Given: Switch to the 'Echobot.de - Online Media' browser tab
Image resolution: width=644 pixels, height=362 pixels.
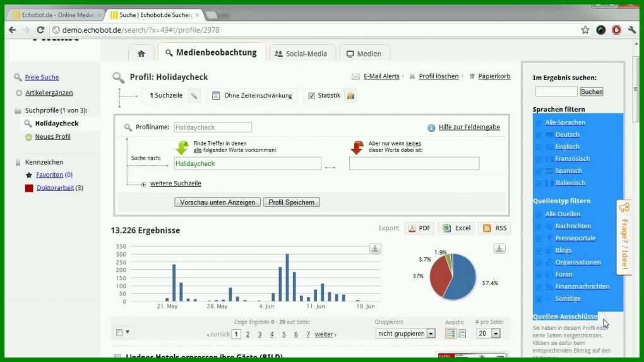Looking at the screenshot, I should coord(54,15).
